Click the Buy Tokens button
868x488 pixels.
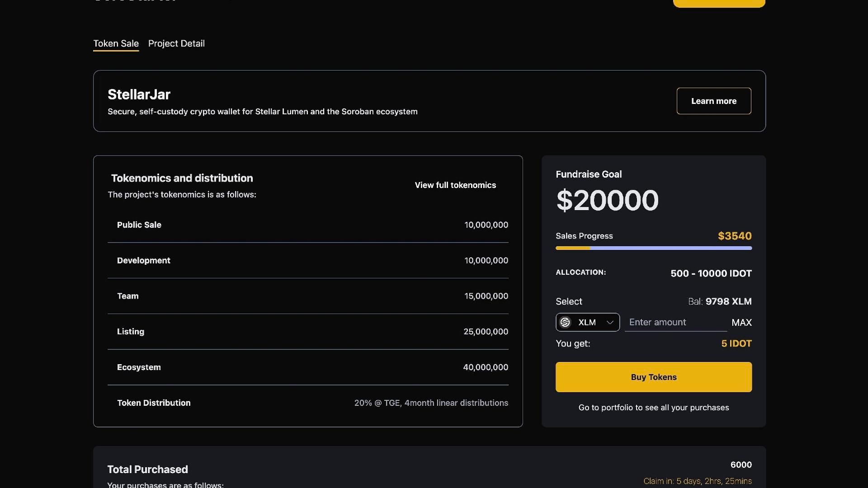653,377
